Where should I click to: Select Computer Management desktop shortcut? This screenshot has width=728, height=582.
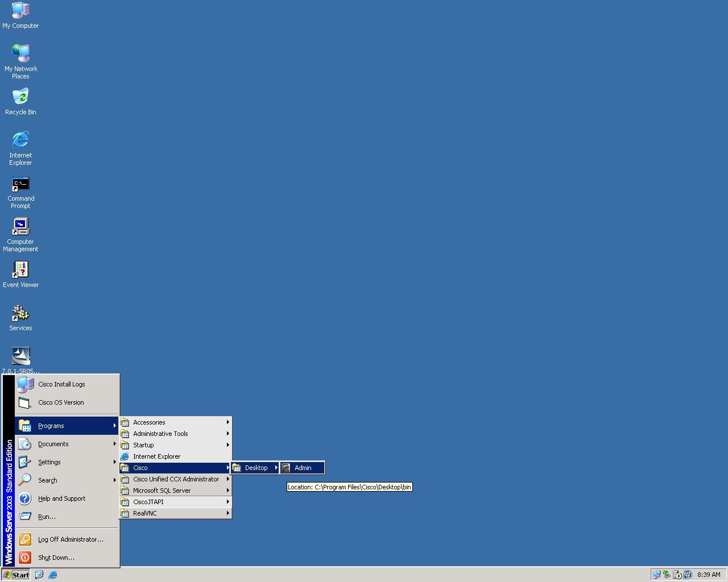tap(20, 235)
